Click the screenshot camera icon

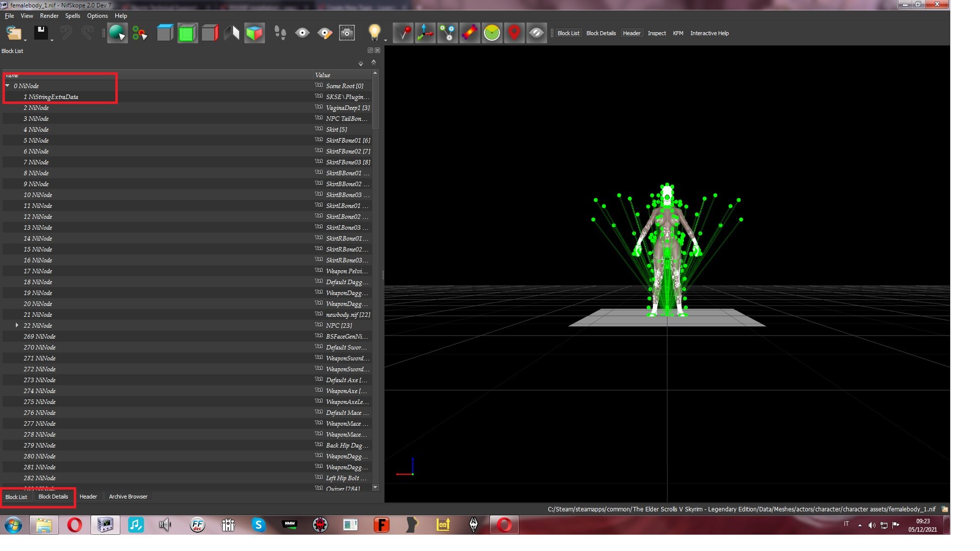tap(347, 33)
